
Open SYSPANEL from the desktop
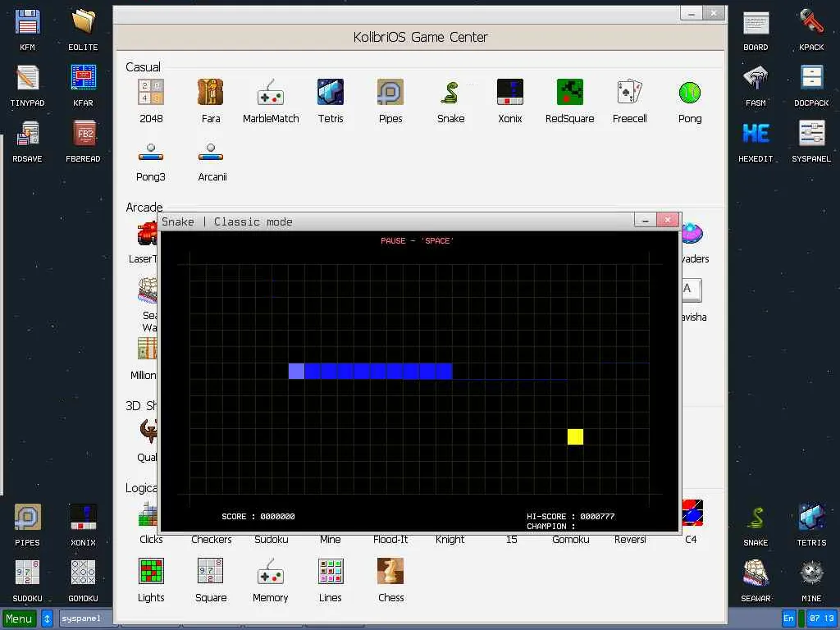[811, 134]
